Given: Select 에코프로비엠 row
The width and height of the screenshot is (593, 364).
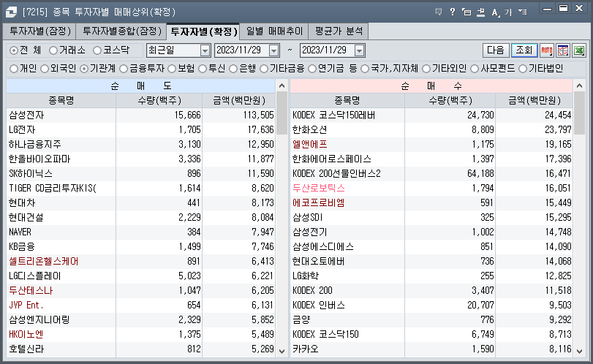Looking at the screenshot, I should (431, 203).
